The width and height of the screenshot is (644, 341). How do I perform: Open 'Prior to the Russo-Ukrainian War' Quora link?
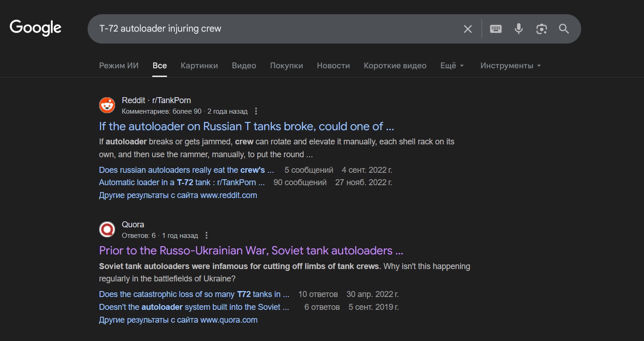(251, 251)
